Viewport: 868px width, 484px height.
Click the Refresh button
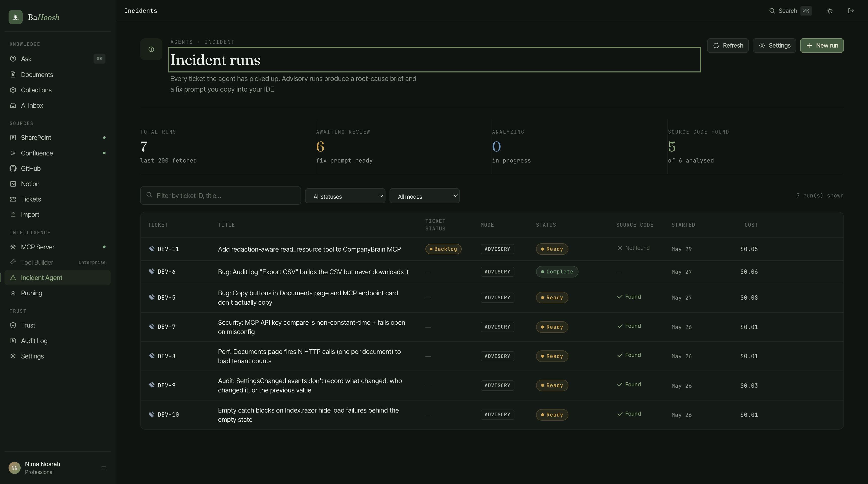(728, 46)
